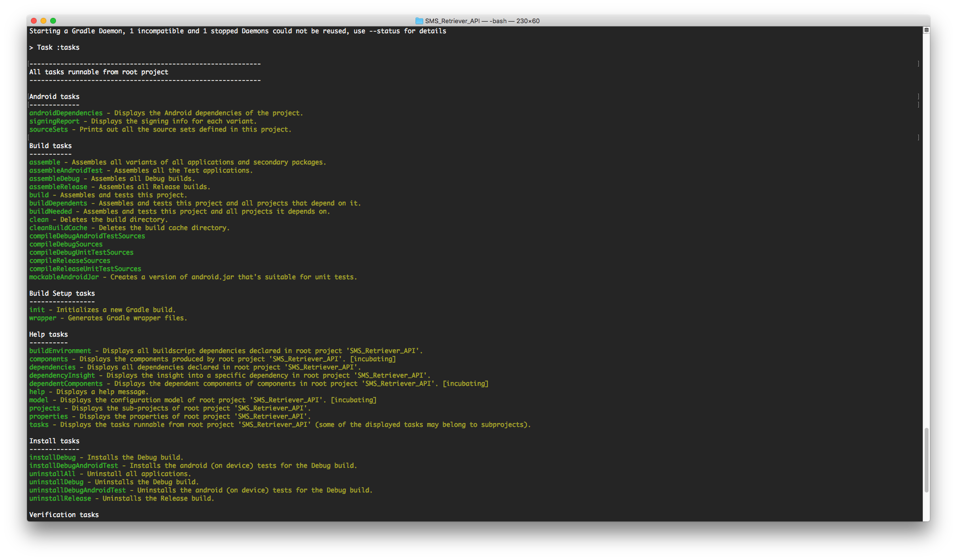Click the 'compileReleaseUnitTestSources' line
Viewport: 957px width, 560px height.
(x=85, y=269)
